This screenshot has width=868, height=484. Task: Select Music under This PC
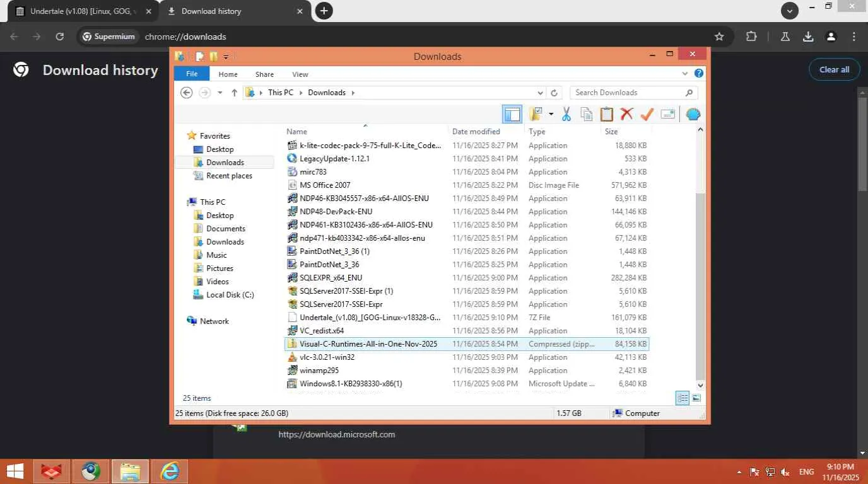pyautogui.click(x=216, y=255)
